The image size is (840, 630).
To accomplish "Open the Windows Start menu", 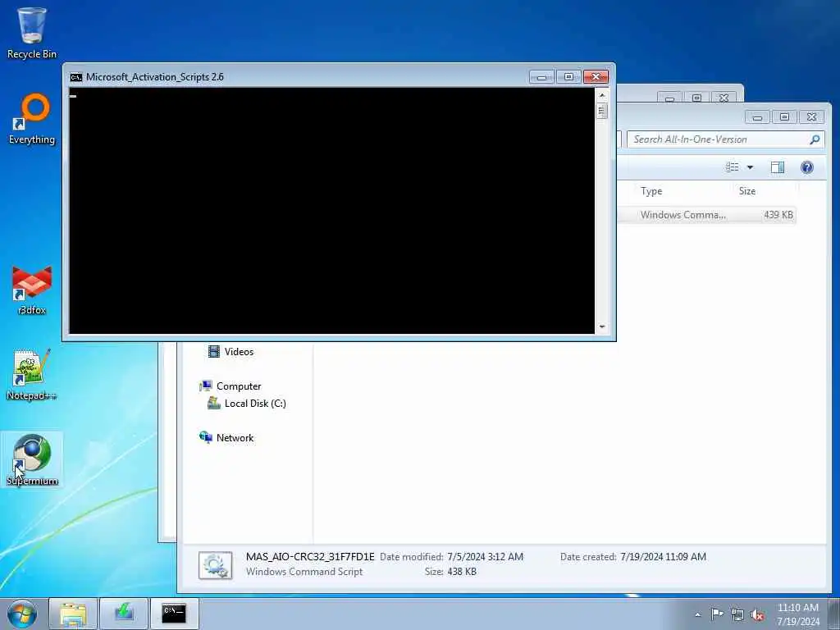I will tap(22, 614).
